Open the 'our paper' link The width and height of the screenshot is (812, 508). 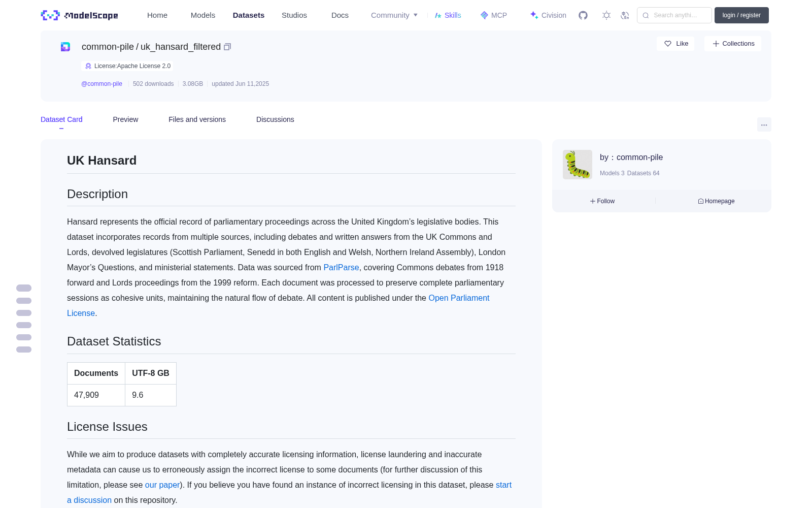(162, 485)
